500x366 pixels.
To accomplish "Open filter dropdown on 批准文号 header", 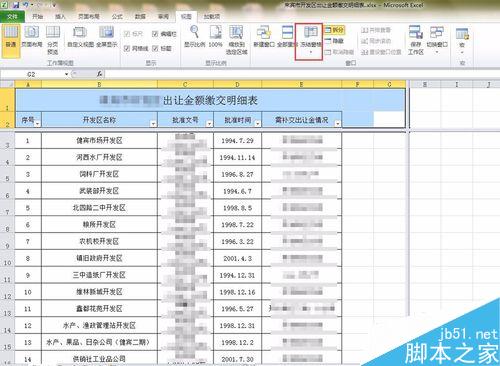I will click(x=209, y=124).
